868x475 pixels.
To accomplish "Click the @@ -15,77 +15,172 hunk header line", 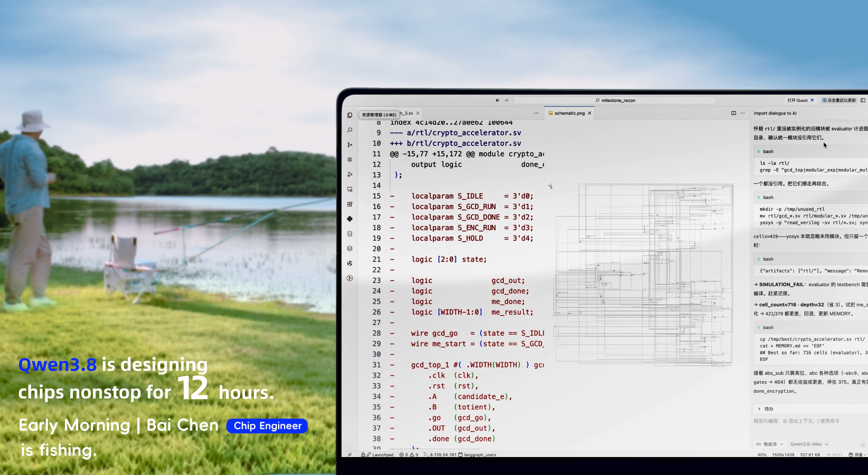I will 467,154.
